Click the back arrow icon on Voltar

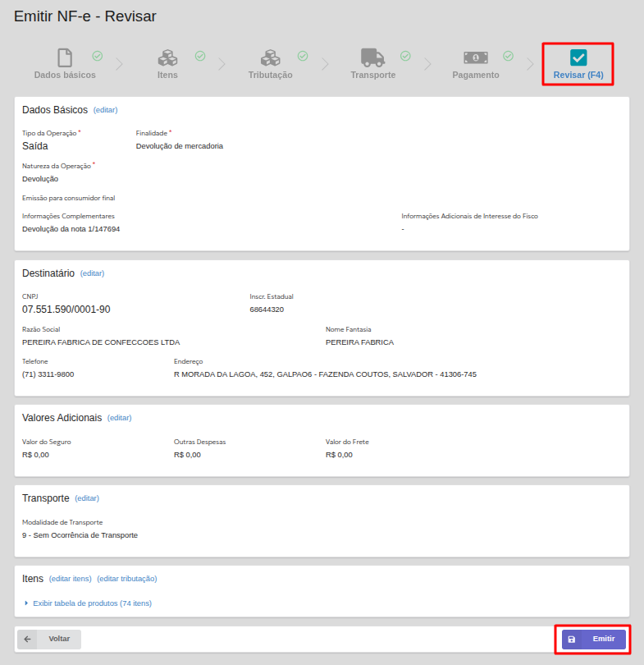[27, 639]
